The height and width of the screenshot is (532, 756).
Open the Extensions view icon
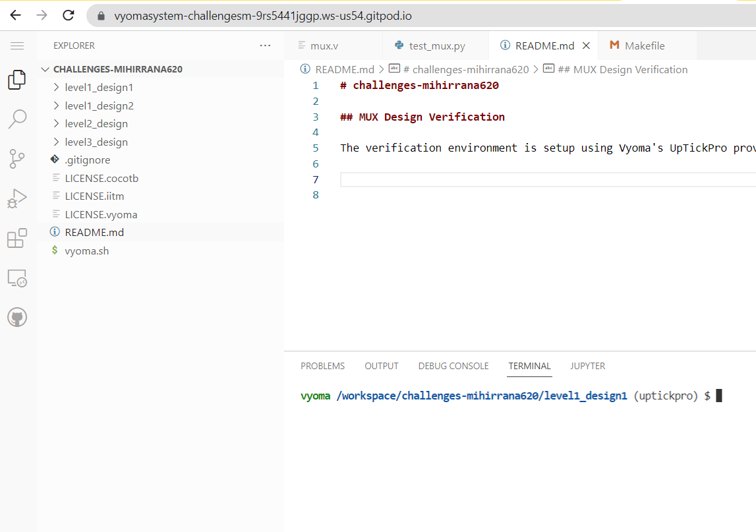(17, 239)
